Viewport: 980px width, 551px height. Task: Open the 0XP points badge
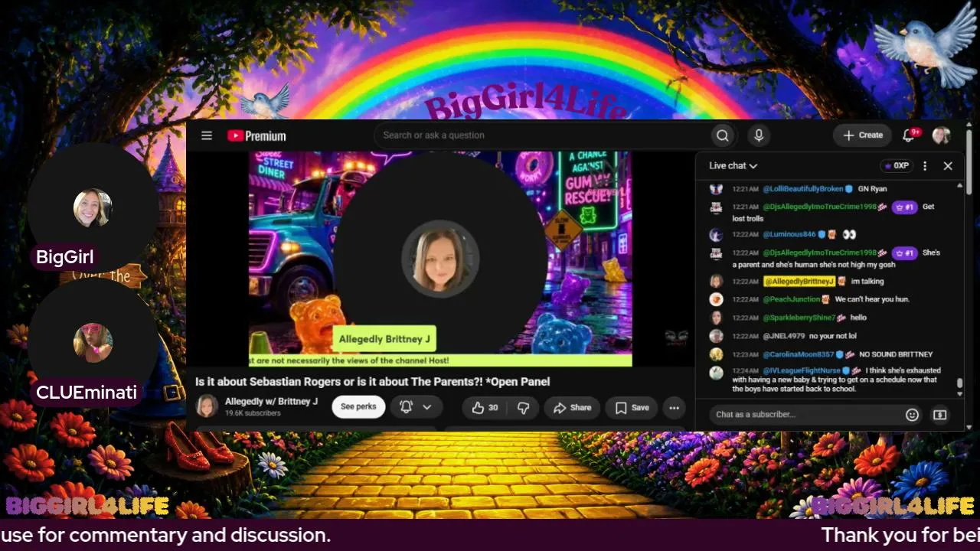(x=896, y=166)
